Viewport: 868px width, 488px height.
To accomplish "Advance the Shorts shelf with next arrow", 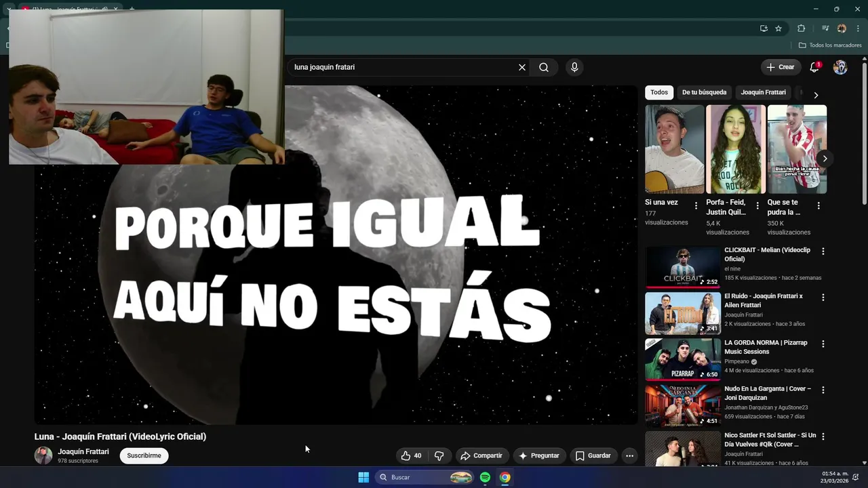I will tap(825, 159).
